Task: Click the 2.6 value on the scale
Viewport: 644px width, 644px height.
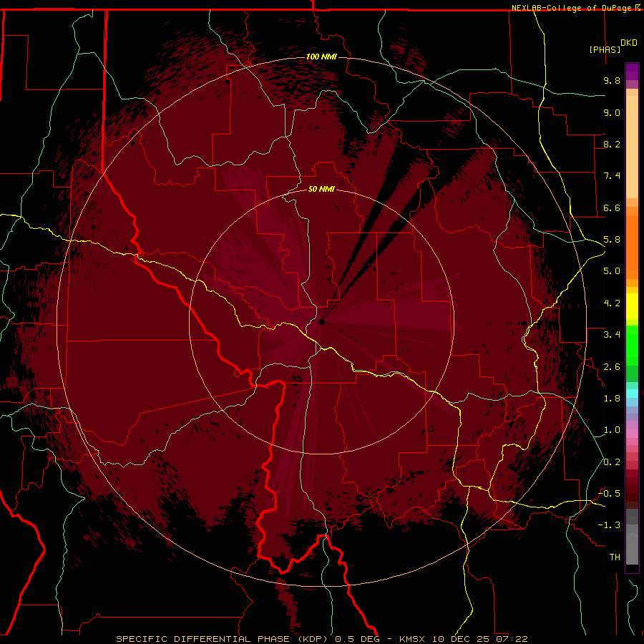Action: pos(612,367)
